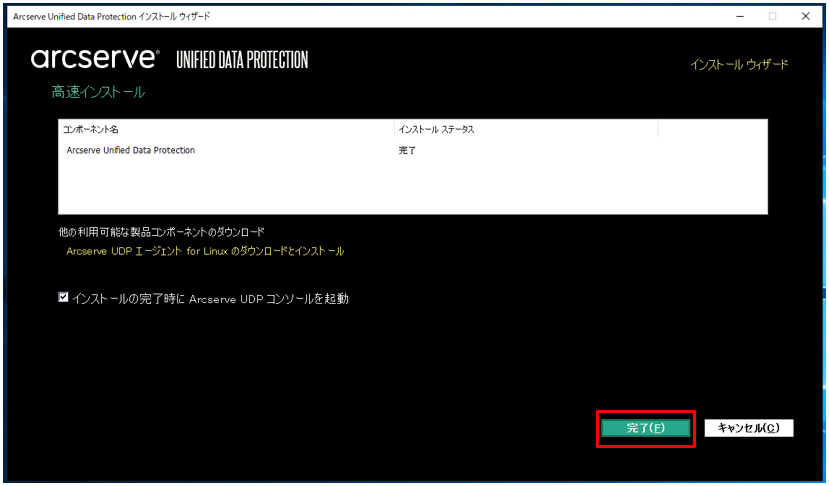
Task: Click the コンポーネント名 column header
Action: pyautogui.click(x=226, y=130)
